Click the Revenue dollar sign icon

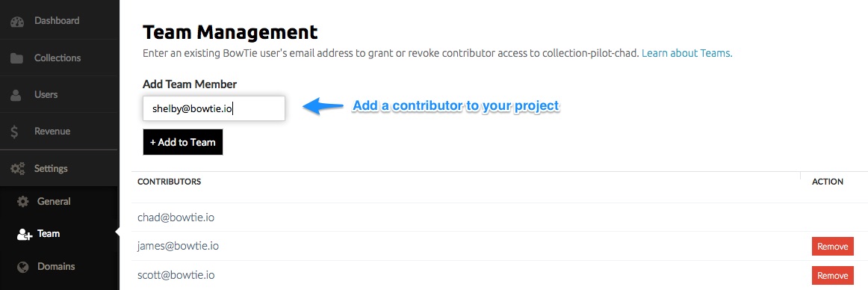click(15, 132)
